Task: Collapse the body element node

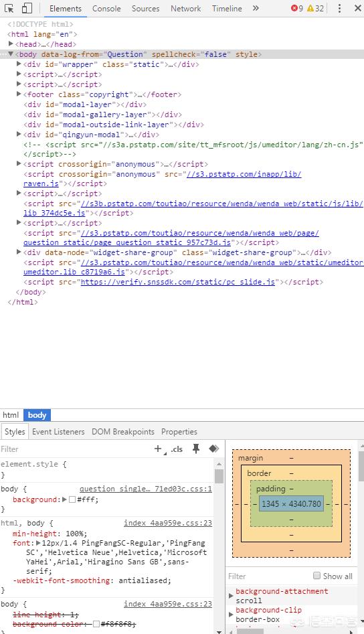Action: (x=11, y=54)
